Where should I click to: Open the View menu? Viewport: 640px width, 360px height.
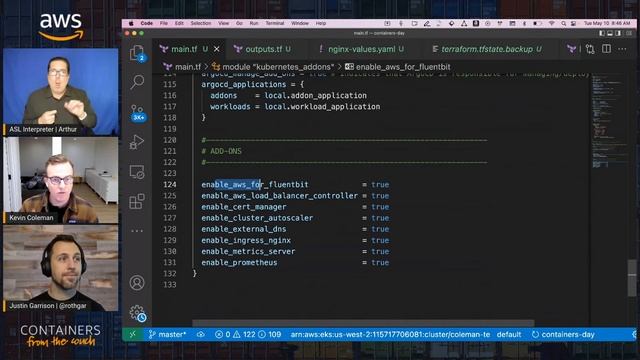click(x=223, y=24)
